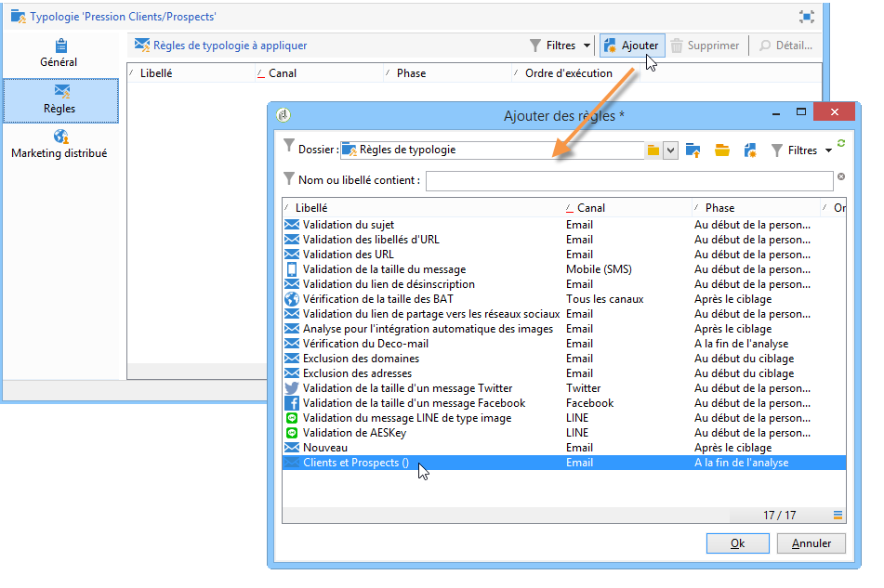The height and width of the screenshot is (588, 884).
Task: Click funnel icon beside Nom ou libellé
Action: click(289, 178)
